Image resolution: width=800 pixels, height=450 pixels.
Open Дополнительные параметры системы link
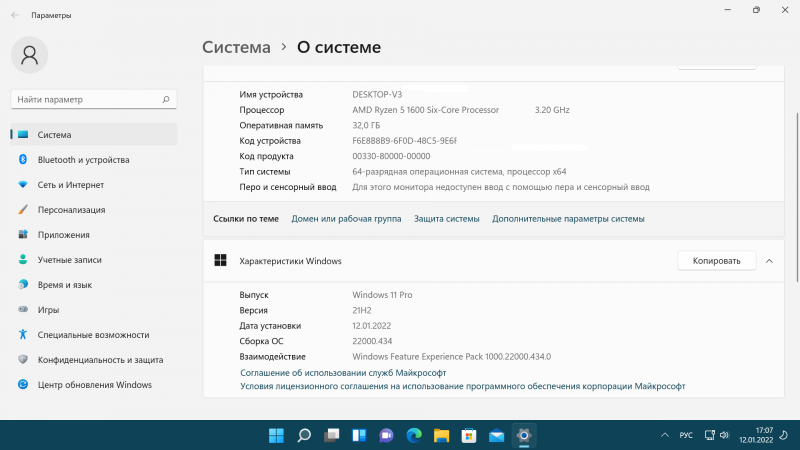tap(568, 218)
